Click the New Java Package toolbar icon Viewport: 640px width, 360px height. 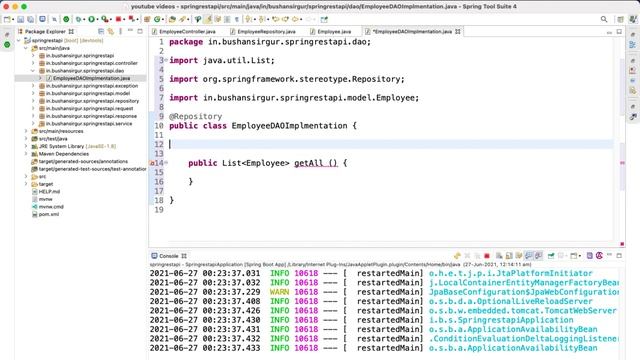tap(147, 19)
